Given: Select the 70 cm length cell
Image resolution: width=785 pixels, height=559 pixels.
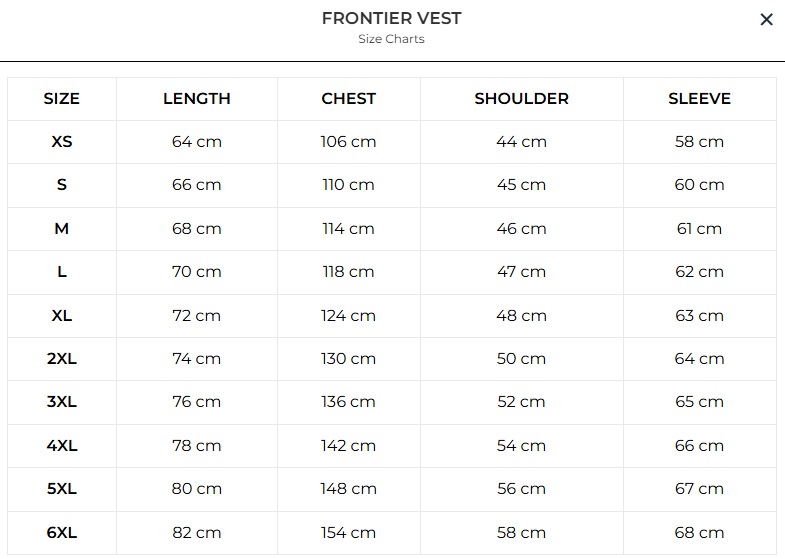Looking at the screenshot, I should coord(197,272).
